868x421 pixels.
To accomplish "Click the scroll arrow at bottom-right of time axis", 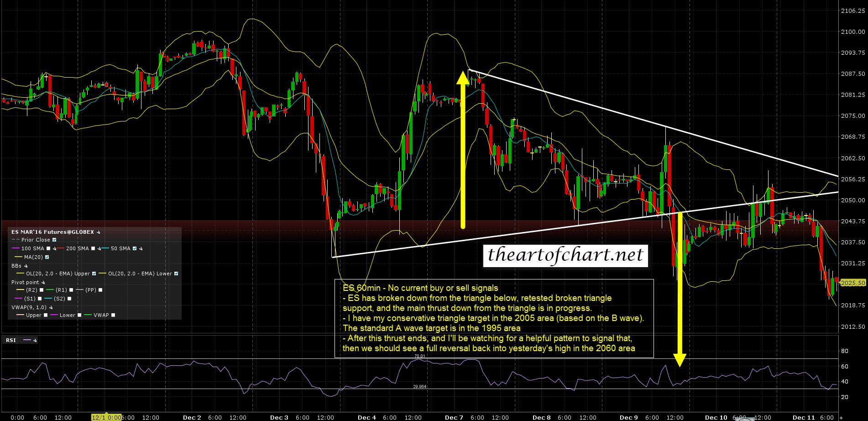I will [x=841, y=418].
